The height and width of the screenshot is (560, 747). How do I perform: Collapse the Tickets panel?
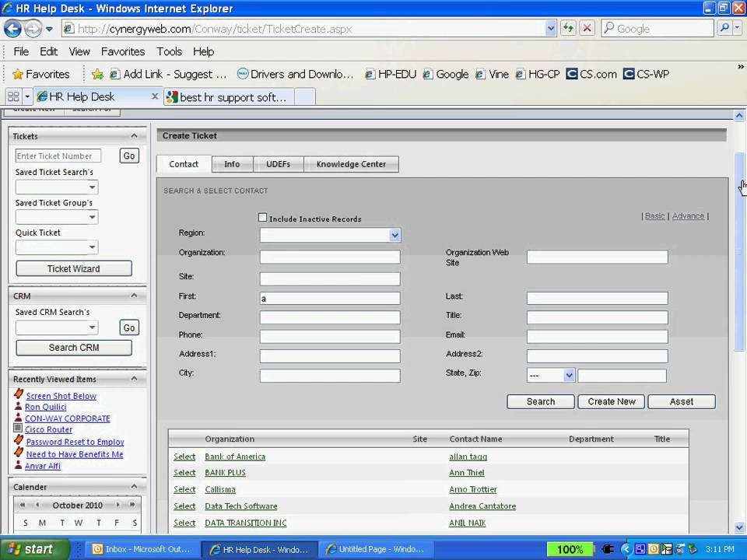(x=135, y=135)
